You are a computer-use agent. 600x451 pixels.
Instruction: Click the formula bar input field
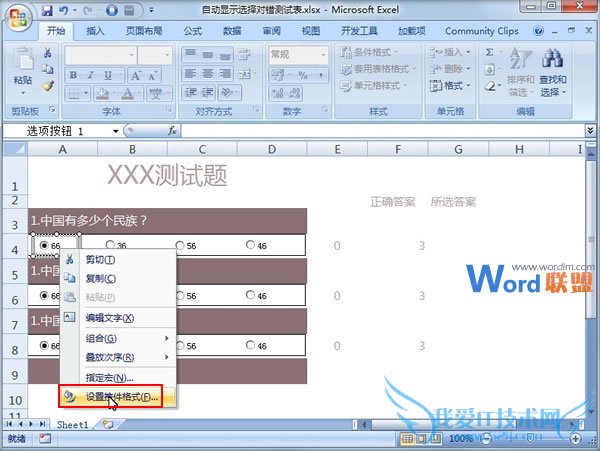coord(382,131)
